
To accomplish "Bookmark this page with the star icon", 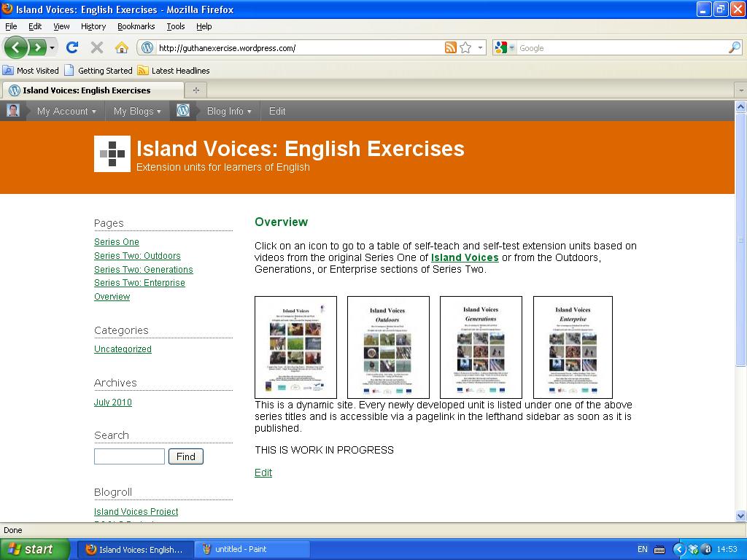I will coord(465,48).
